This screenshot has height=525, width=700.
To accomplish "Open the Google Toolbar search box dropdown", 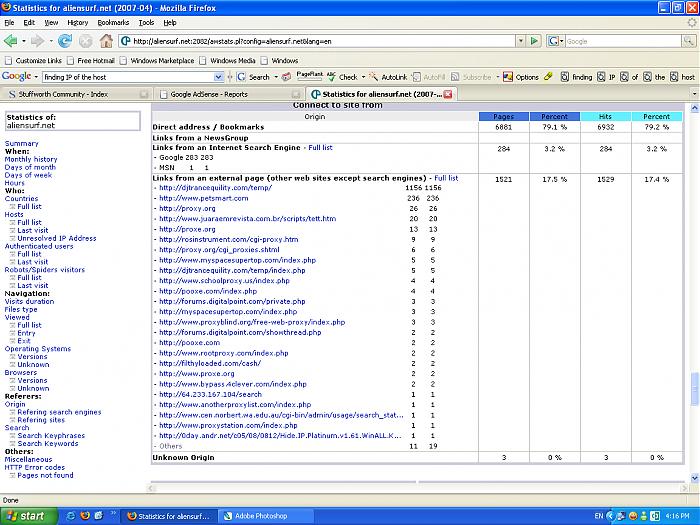I will pos(218,77).
